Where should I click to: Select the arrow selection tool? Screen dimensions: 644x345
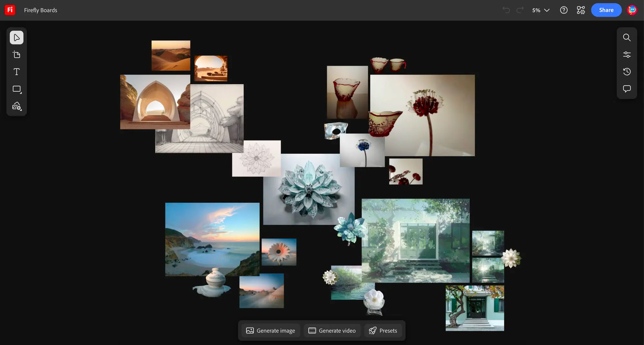click(x=16, y=37)
